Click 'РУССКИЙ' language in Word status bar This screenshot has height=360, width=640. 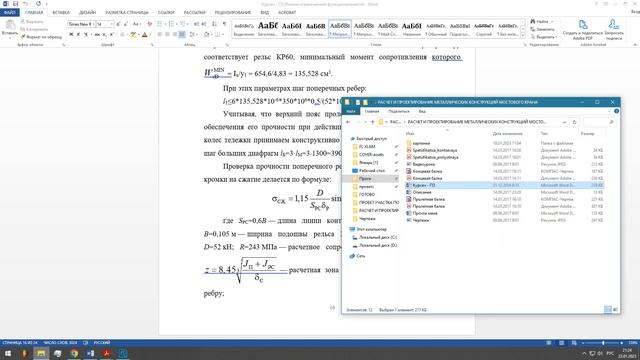click(x=102, y=343)
